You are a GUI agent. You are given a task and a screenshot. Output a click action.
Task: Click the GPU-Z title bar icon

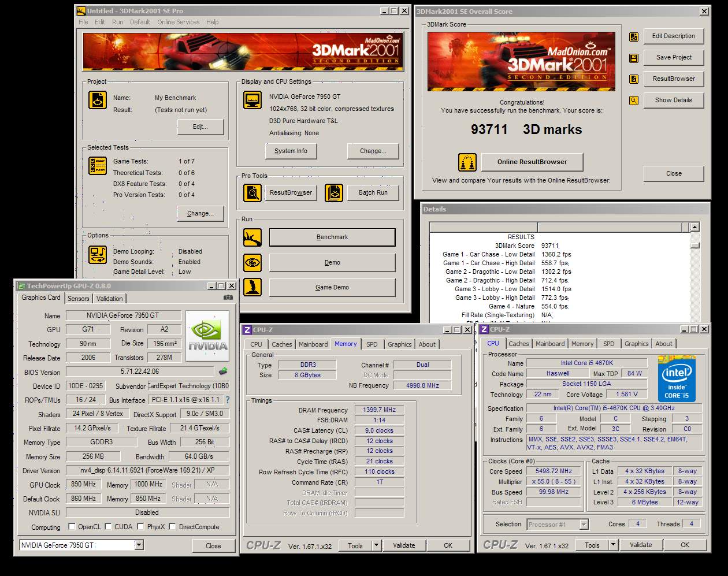pos(21,286)
